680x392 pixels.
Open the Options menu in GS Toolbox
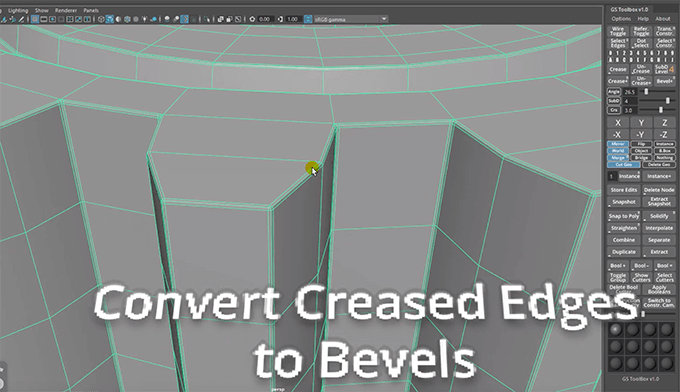pos(621,19)
